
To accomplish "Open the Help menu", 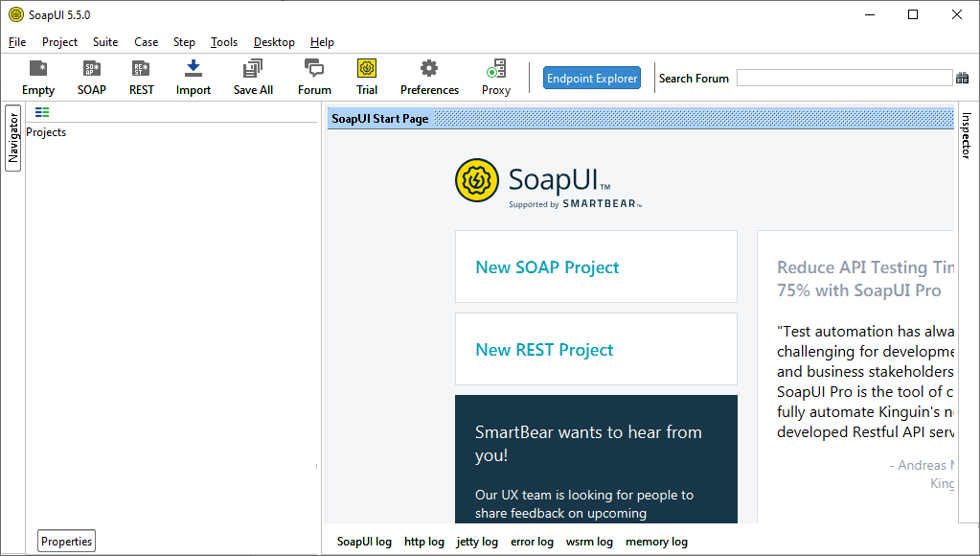I will [x=322, y=42].
